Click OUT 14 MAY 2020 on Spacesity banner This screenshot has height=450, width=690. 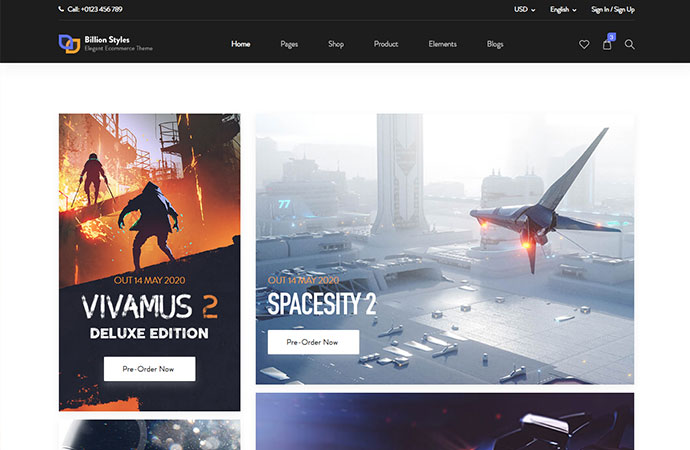pos(303,280)
